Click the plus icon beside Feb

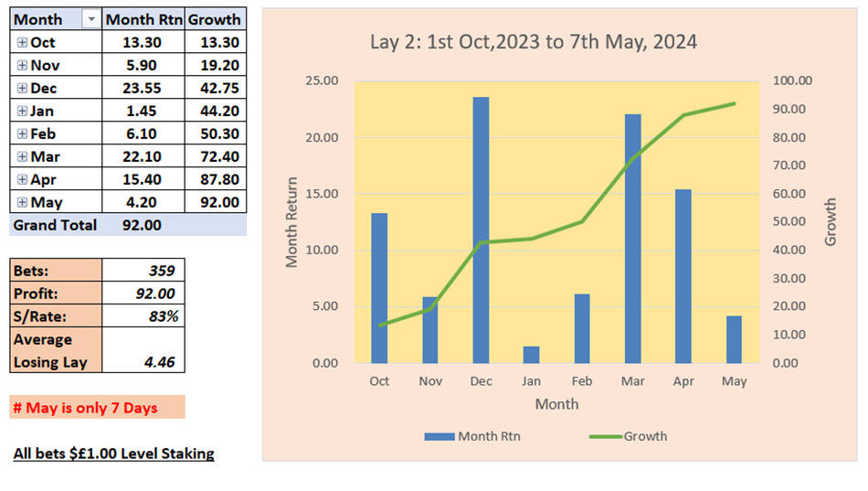coord(22,133)
